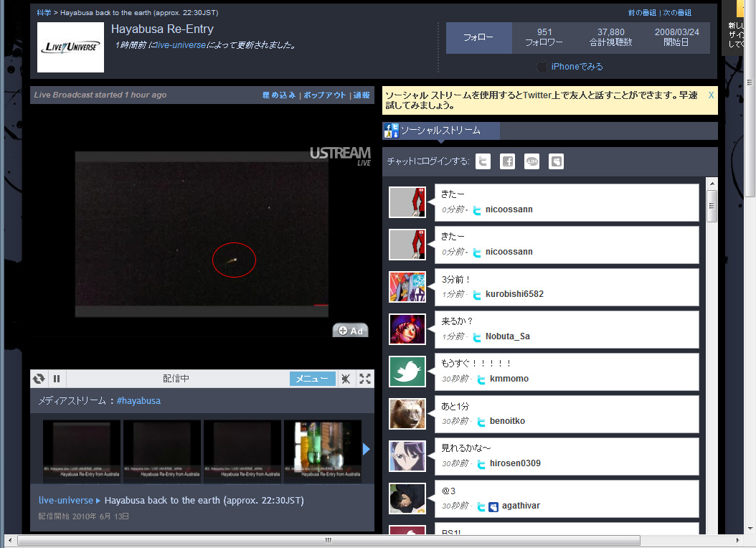Log in to chat with Facebook icon
The height and width of the screenshot is (548, 756).
[x=507, y=161]
